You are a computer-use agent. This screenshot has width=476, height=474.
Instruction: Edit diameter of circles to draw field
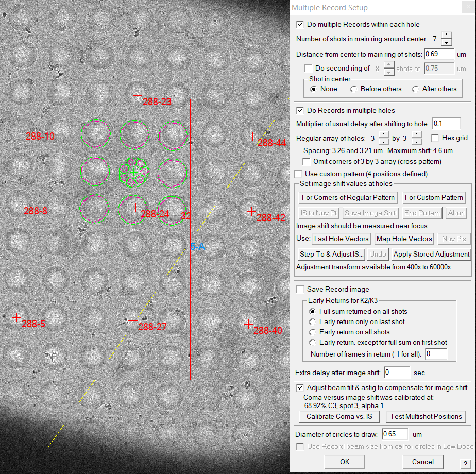pos(394,434)
